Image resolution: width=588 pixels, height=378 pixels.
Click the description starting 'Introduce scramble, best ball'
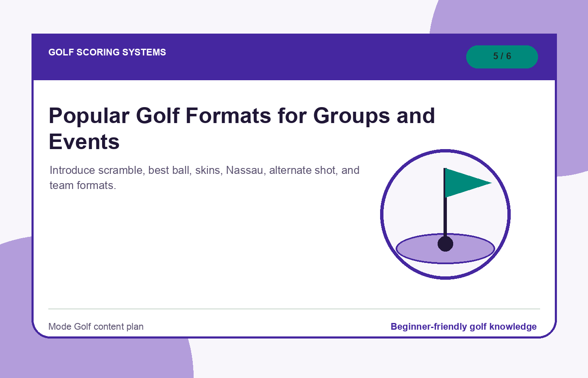tap(205, 178)
